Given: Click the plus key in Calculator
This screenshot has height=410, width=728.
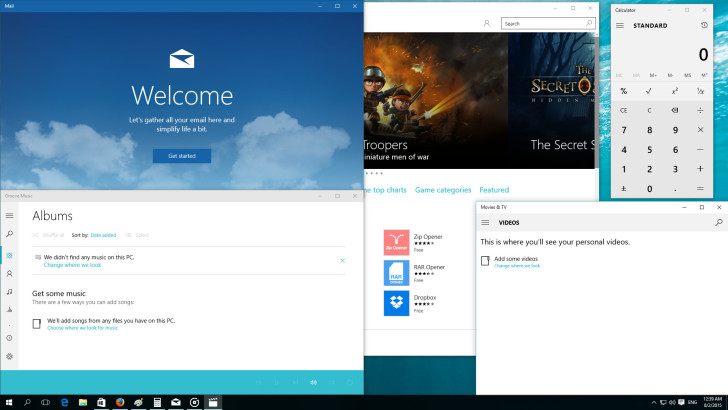Looking at the screenshot, I should click(x=700, y=169).
